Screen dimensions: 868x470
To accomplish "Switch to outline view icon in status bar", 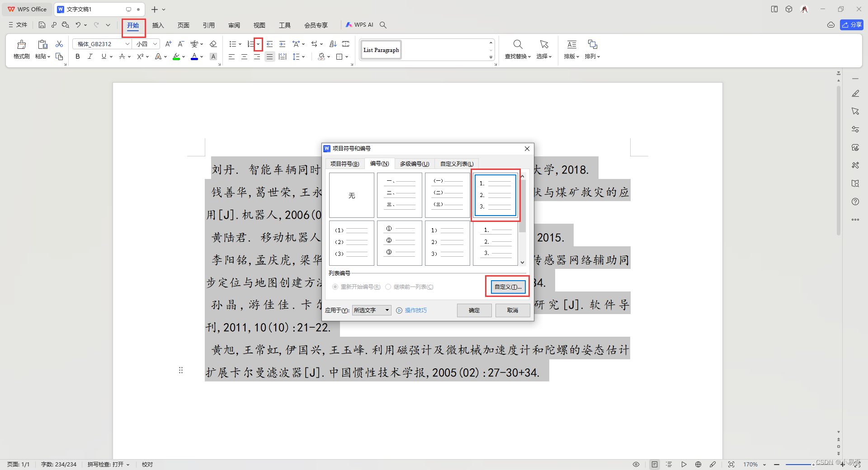I will [669, 464].
